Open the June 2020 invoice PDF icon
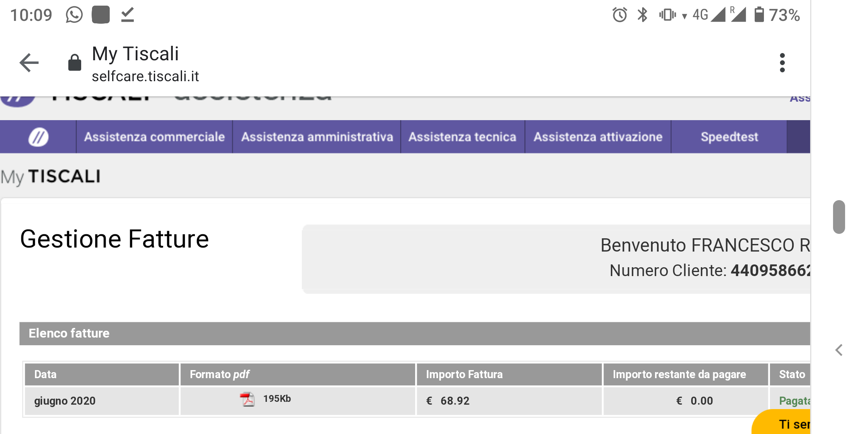 click(x=247, y=399)
